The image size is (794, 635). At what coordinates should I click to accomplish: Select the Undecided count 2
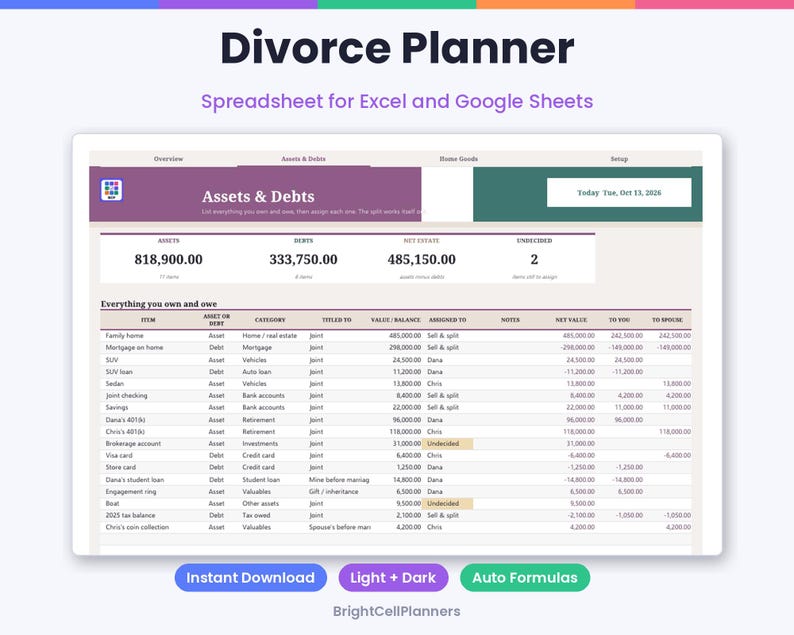pyautogui.click(x=534, y=259)
